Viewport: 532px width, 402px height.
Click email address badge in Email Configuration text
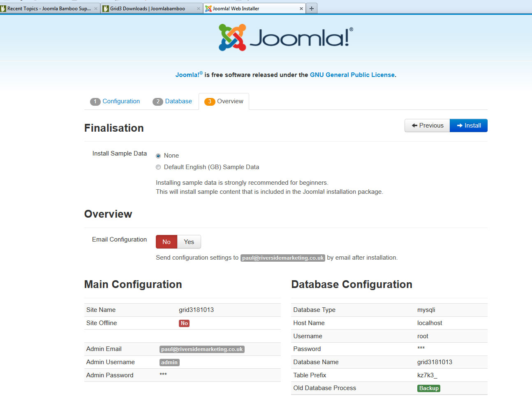click(283, 258)
